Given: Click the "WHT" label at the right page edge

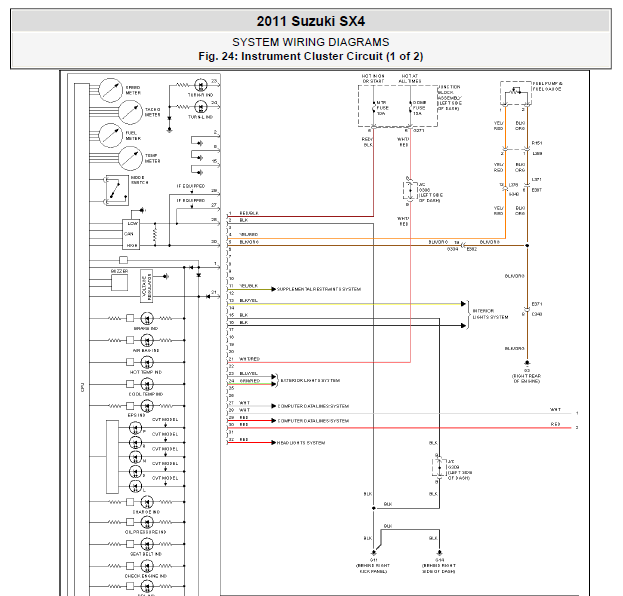Looking at the screenshot, I should pos(555,410).
